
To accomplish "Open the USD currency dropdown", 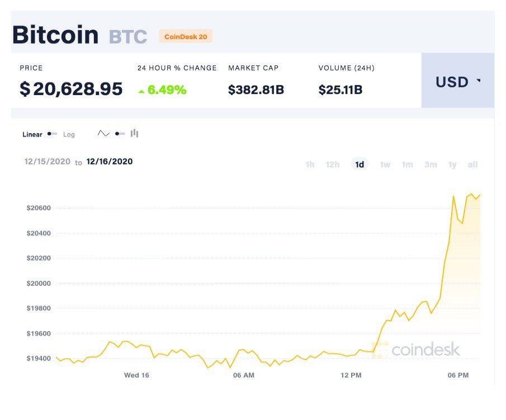I will coord(457,81).
